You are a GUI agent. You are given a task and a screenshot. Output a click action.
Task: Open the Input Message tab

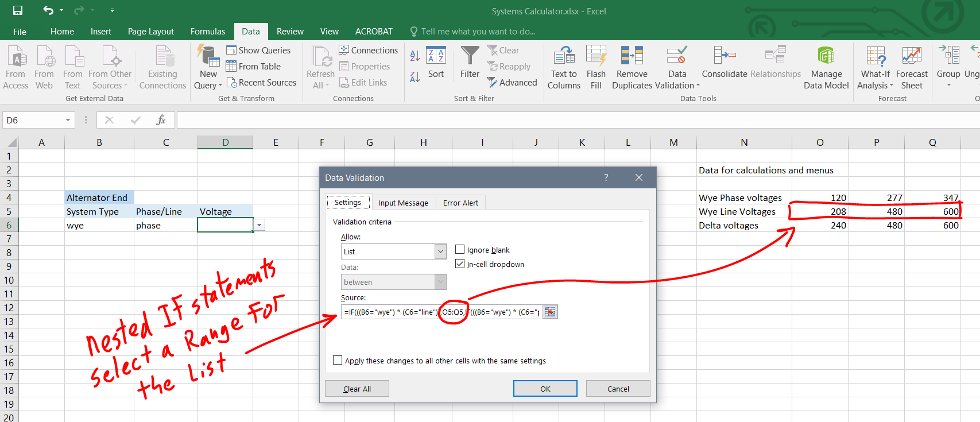tap(403, 203)
